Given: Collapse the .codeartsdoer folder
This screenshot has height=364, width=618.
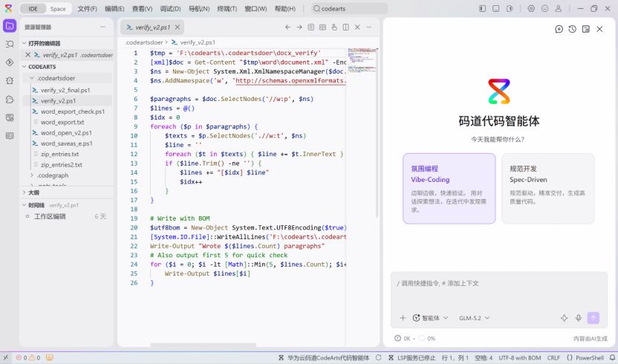Looking at the screenshot, I should pos(56,78).
